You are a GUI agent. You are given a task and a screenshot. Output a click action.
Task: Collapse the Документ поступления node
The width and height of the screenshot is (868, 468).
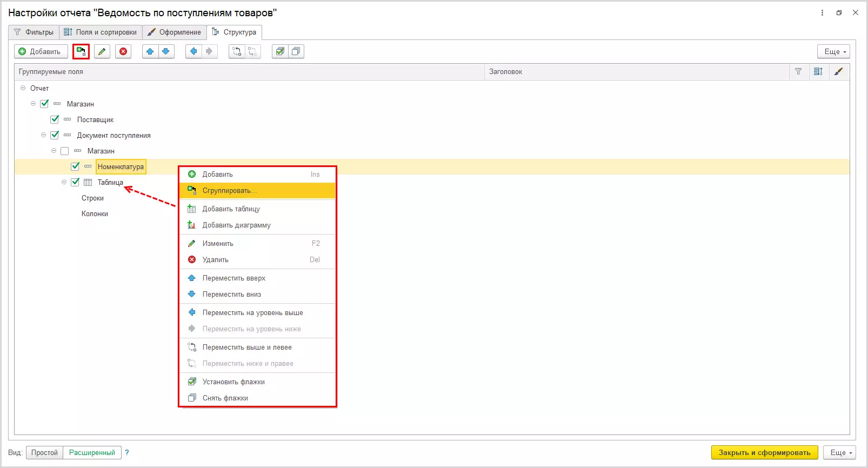pyautogui.click(x=43, y=135)
